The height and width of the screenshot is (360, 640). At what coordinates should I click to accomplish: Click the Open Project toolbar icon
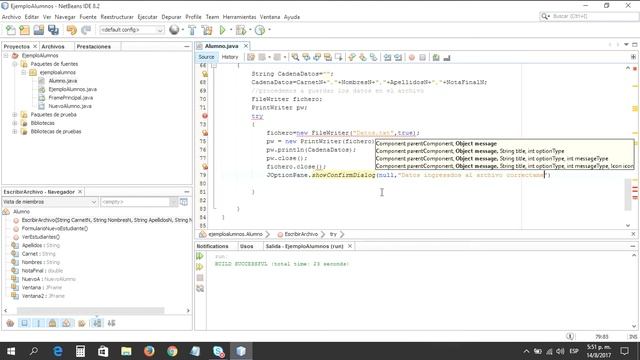tap(39, 30)
